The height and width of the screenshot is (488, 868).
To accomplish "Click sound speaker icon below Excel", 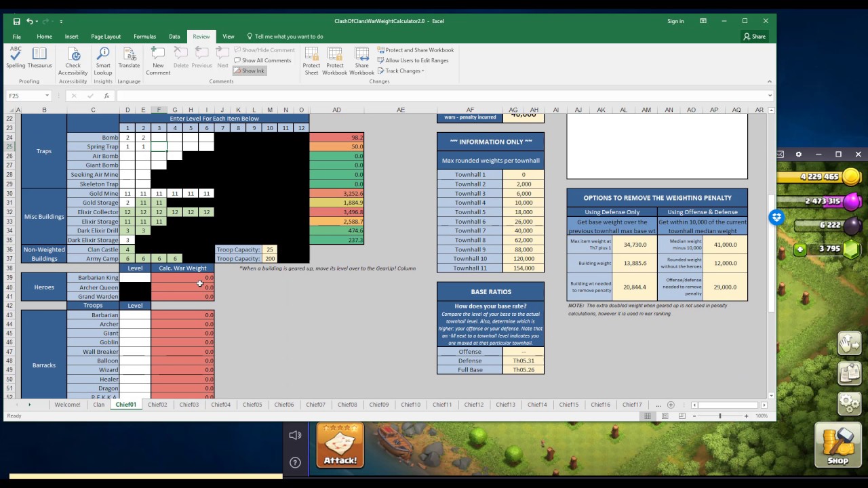I will point(295,436).
